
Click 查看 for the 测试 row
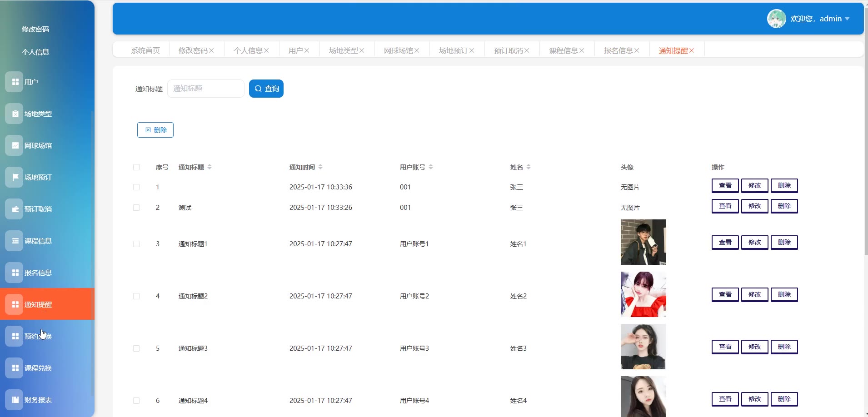(725, 206)
